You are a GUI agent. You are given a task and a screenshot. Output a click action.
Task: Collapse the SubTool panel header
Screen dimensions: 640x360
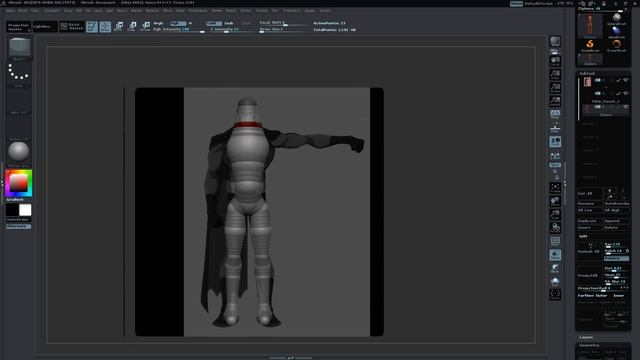pyautogui.click(x=587, y=73)
